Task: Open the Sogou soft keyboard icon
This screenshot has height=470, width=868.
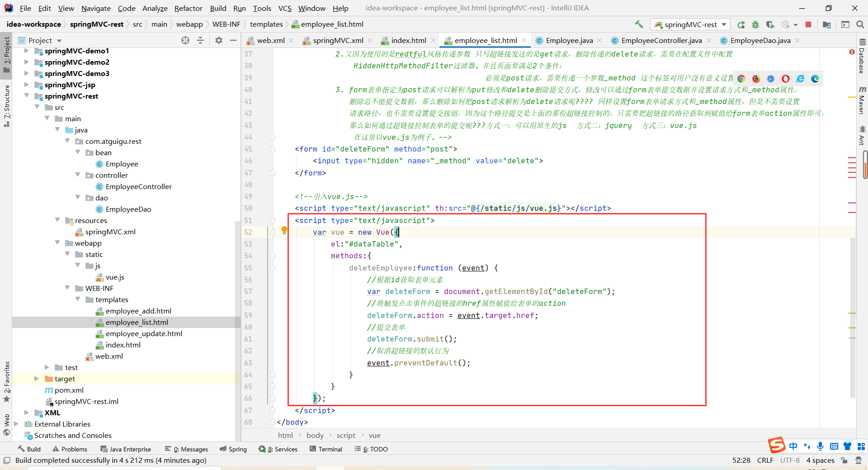Action: coord(834,446)
